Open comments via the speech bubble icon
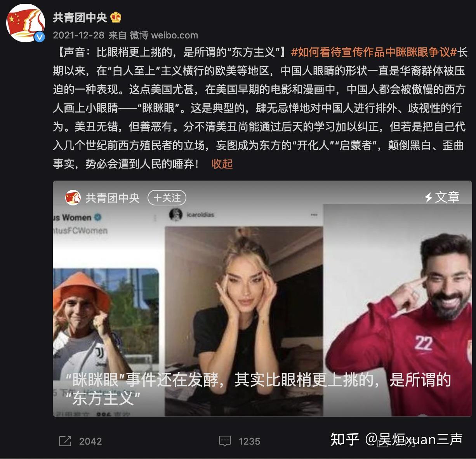Viewport: 476px width, 459px height. click(x=225, y=441)
